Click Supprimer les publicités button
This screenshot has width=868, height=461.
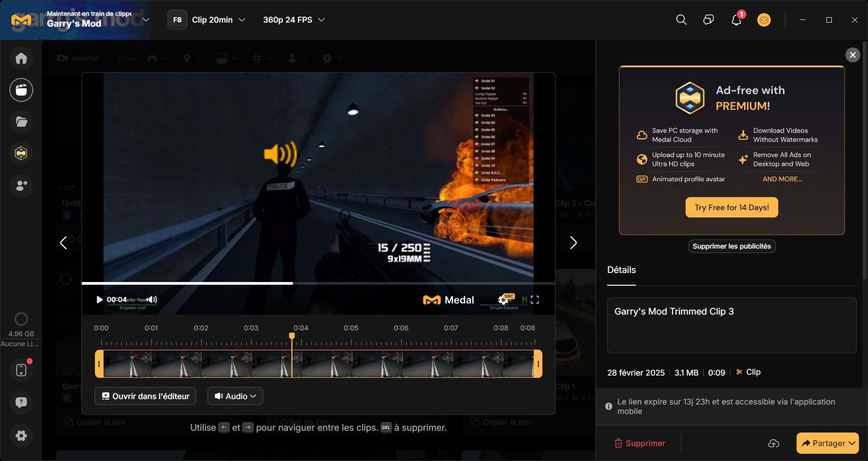732,246
